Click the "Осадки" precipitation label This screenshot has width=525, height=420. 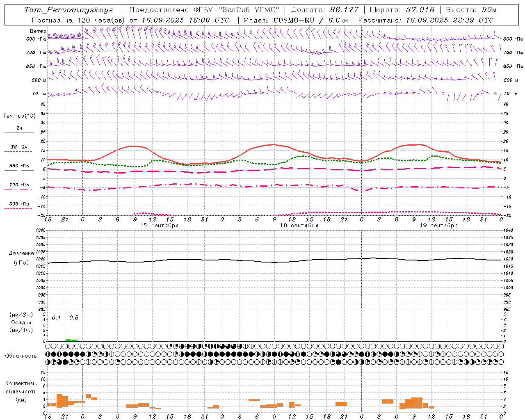click(x=21, y=322)
